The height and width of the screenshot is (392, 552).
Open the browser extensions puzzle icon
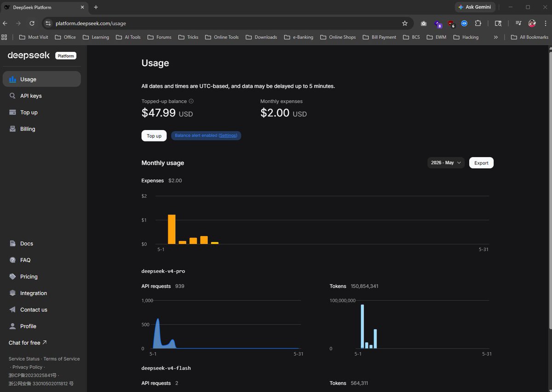(478, 23)
